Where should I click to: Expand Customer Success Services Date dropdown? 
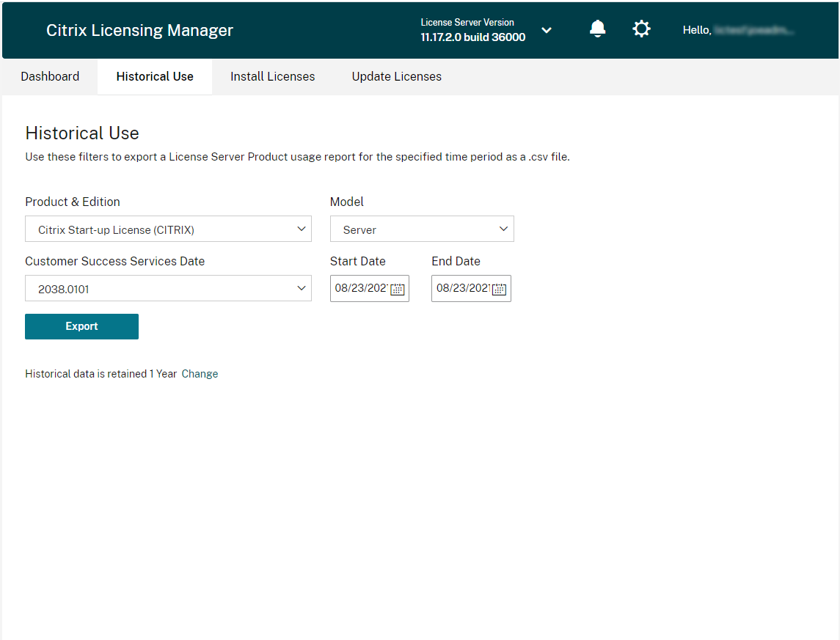(168, 289)
